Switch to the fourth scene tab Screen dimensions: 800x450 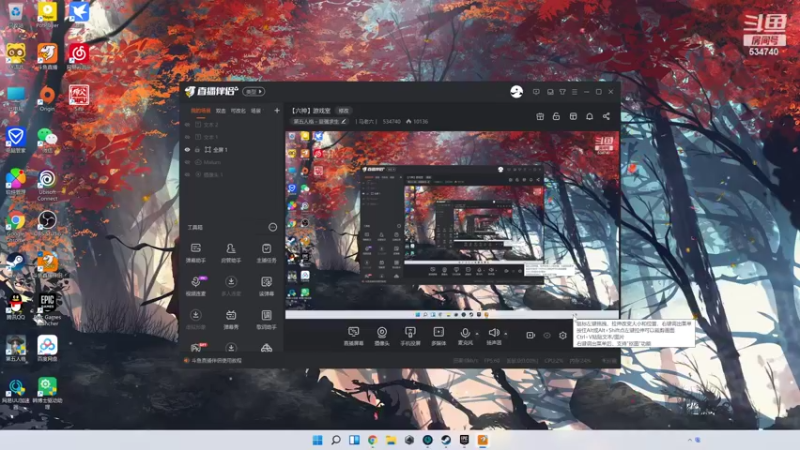(x=256, y=111)
